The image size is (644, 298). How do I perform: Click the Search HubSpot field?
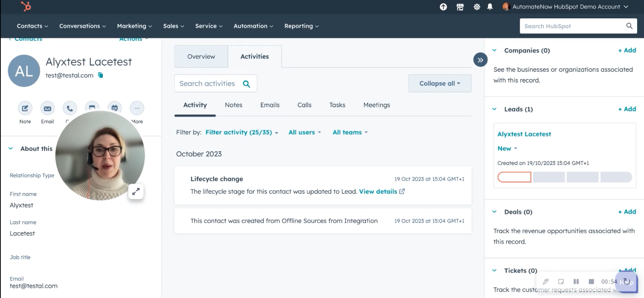coord(578,26)
